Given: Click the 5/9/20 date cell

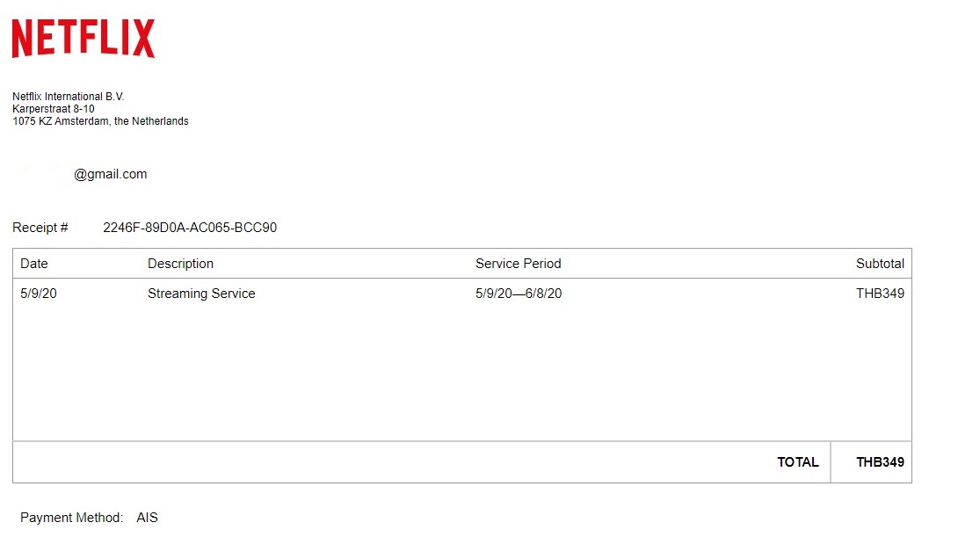Looking at the screenshot, I should pos(39,294).
